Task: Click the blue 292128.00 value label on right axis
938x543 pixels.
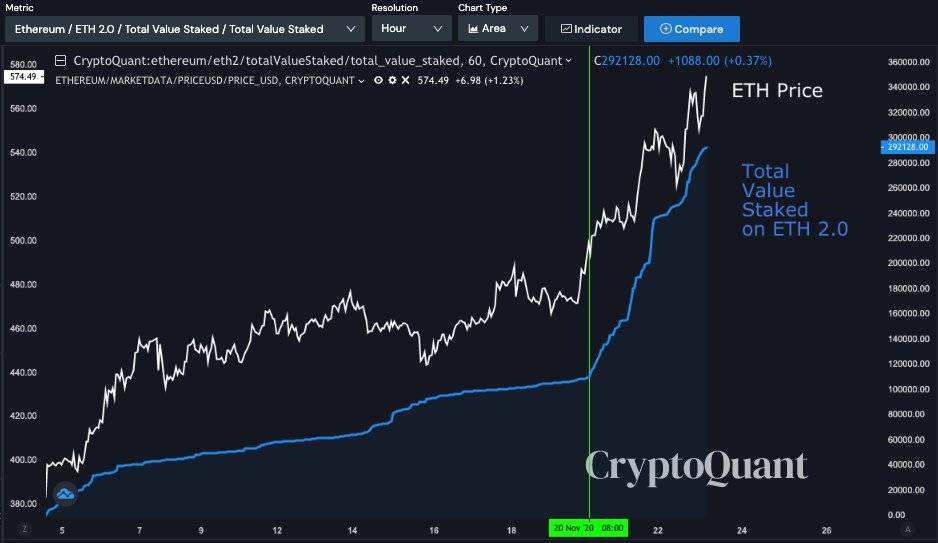Action: click(x=907, y=147)
